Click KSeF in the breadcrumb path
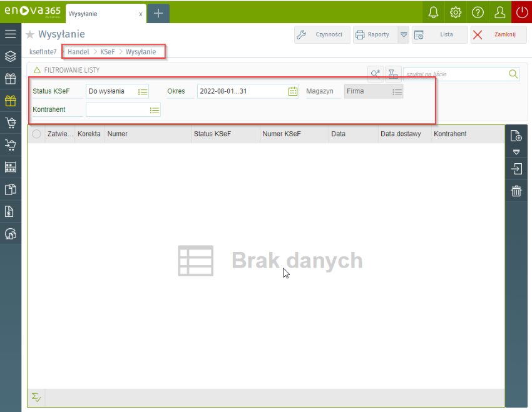The height and width of the screenshot is (412, 532). [107, 52]
